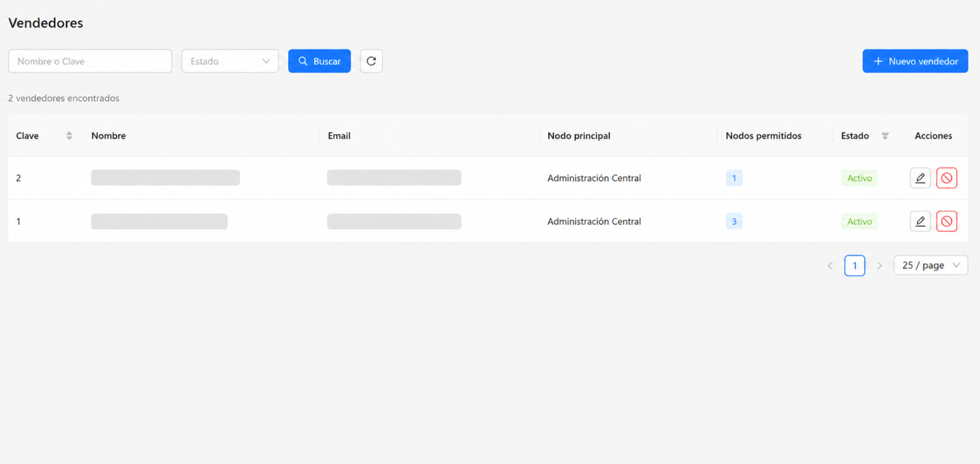The width and height of the screenshot is (980, 464).
Task: Click nodos permitidos badge showing 3
Action: [x=734, y=221]
